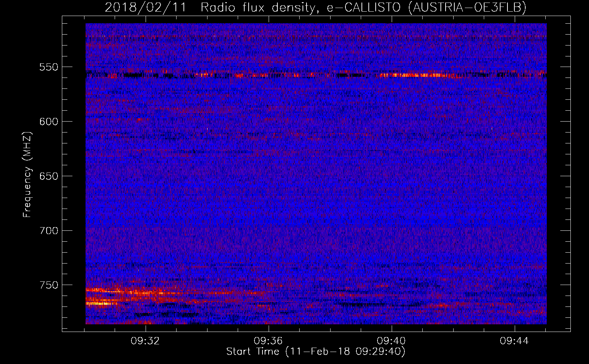Image resolution: width=589 pixels, height=364 pixels.
Task: Click the 650 frequency tick label
Action: coord(49,176)
